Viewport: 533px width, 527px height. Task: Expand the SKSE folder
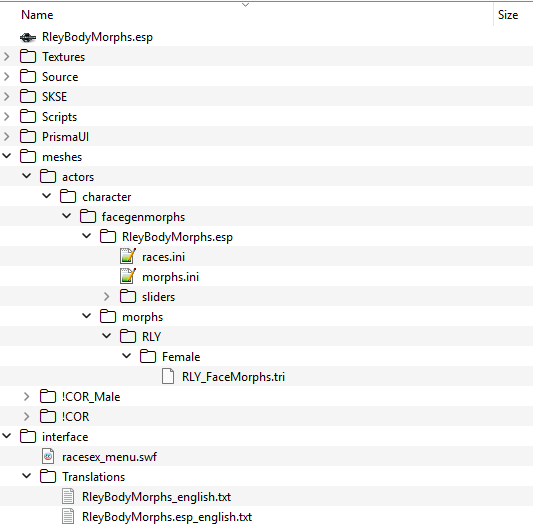click(x=6, y=97)
